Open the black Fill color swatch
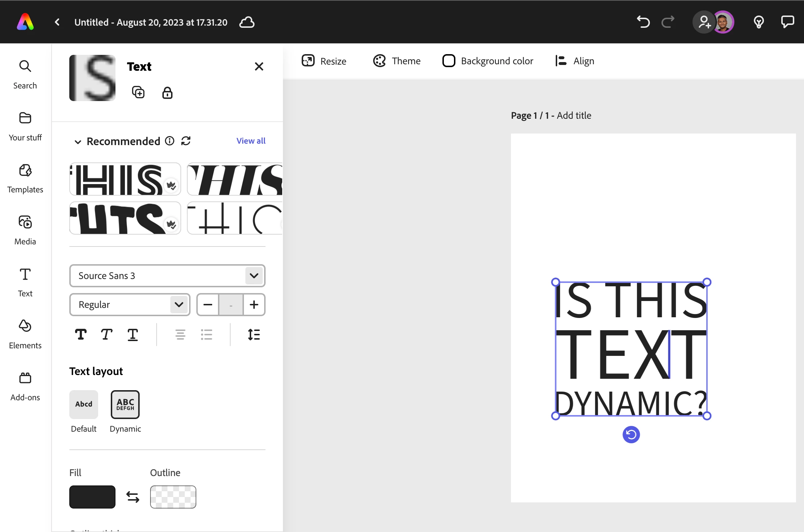This screenshot has width=804, height=532. (92, 497)
